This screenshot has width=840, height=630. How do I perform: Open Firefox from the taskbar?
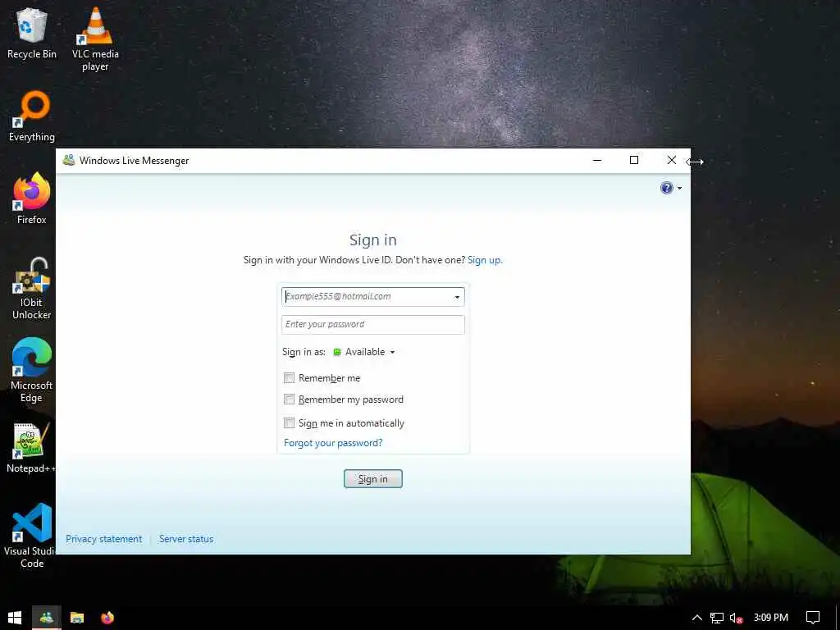(x=107, y=618)
